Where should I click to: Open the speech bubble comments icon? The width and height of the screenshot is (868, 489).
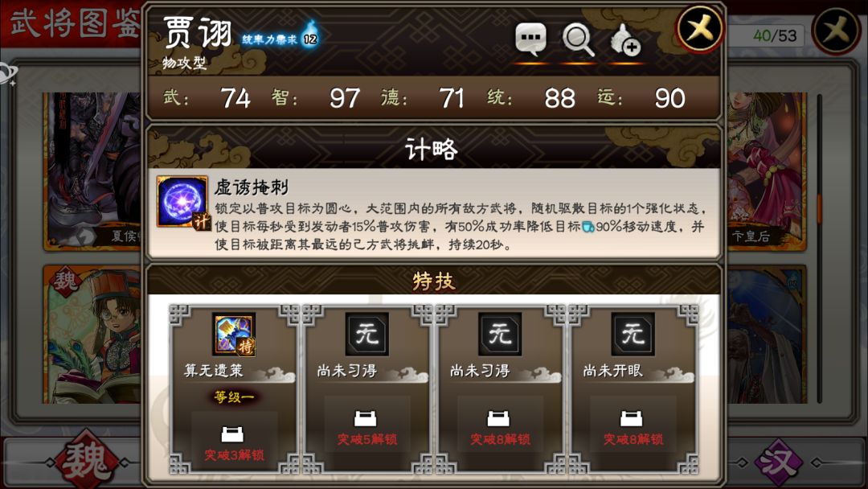(531, 39)
